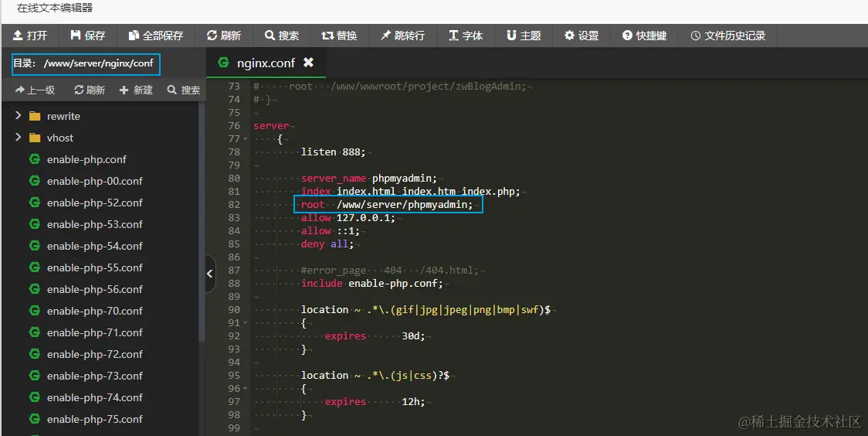Viewport: 868px width, 436px height.
Task: Click 'listen 888;' on line 78
Action: click(x=334, y=152)
